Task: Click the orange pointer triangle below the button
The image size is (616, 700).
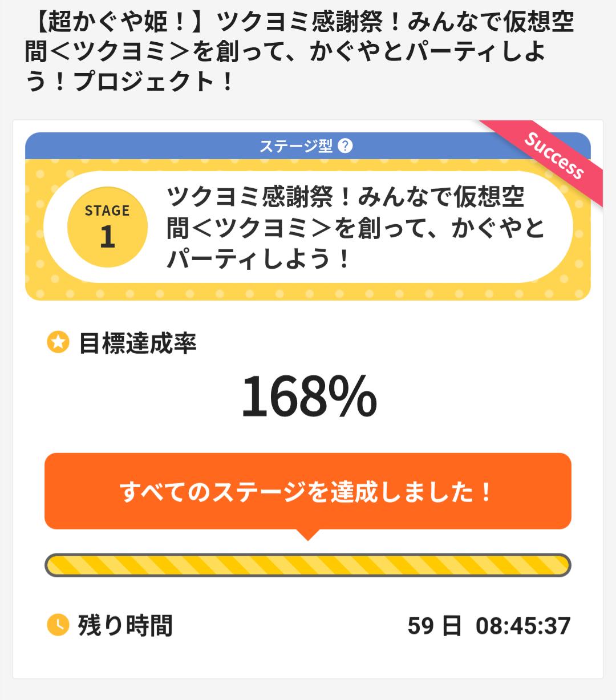Action: pos(308,535)
